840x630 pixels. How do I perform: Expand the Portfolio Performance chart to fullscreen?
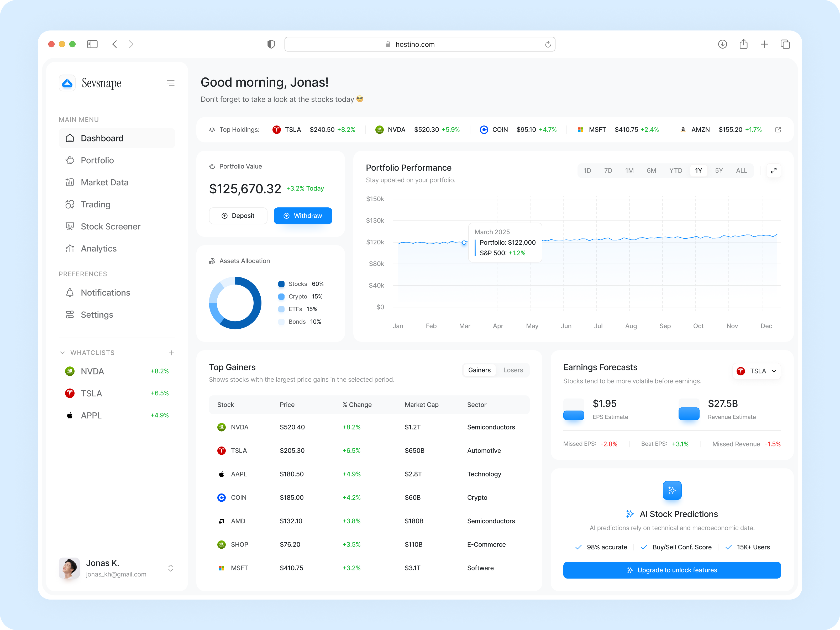(x=774, y=171)
